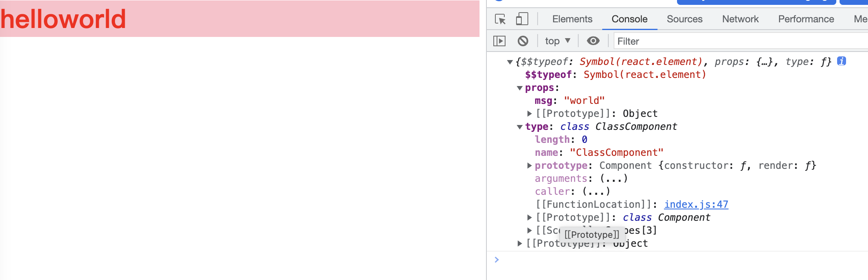The image size is (868, 280).
Task: Expand the last [[Prototype]]: Object node
Action: [519, 243]
